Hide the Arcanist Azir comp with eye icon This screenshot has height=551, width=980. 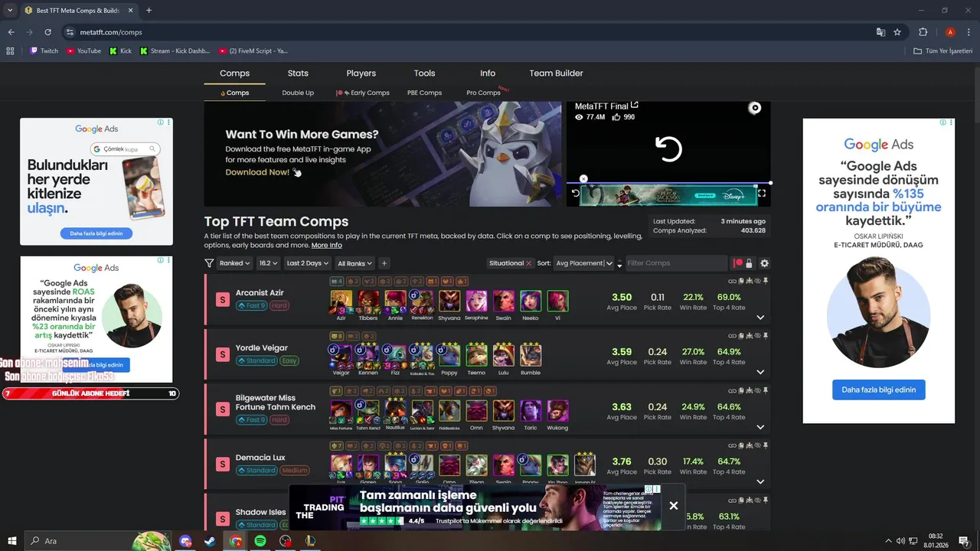(757, 281)
